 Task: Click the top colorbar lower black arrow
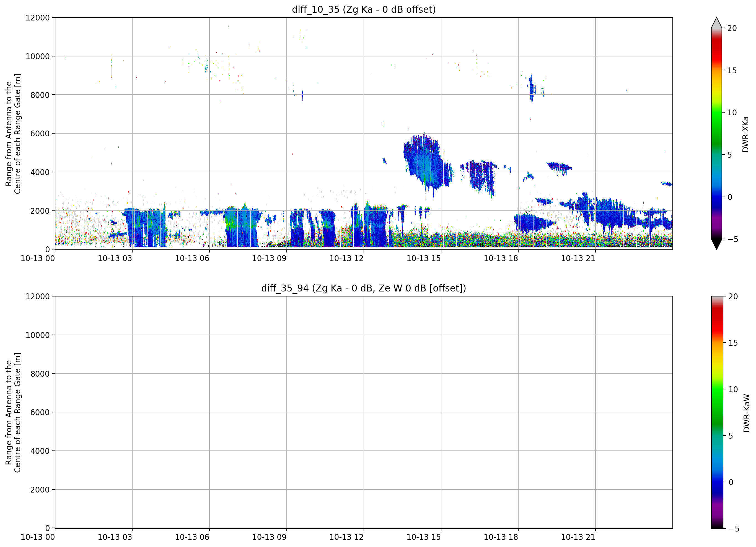coord(717,244)
